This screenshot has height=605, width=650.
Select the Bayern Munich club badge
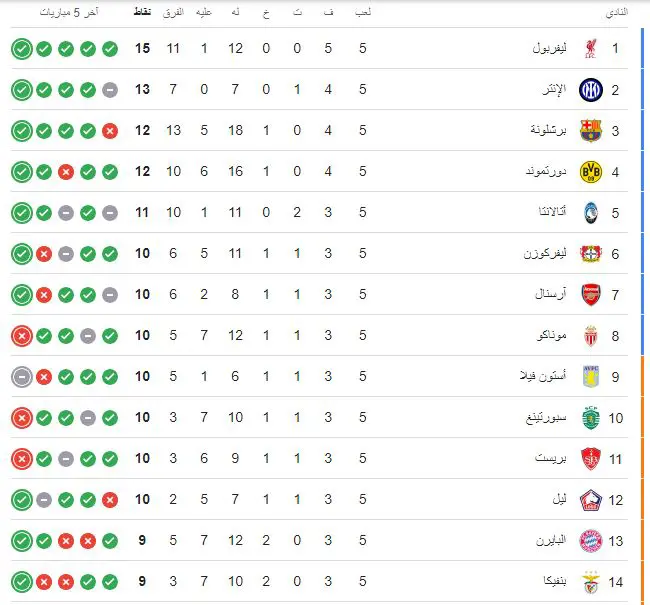[591, 541]
